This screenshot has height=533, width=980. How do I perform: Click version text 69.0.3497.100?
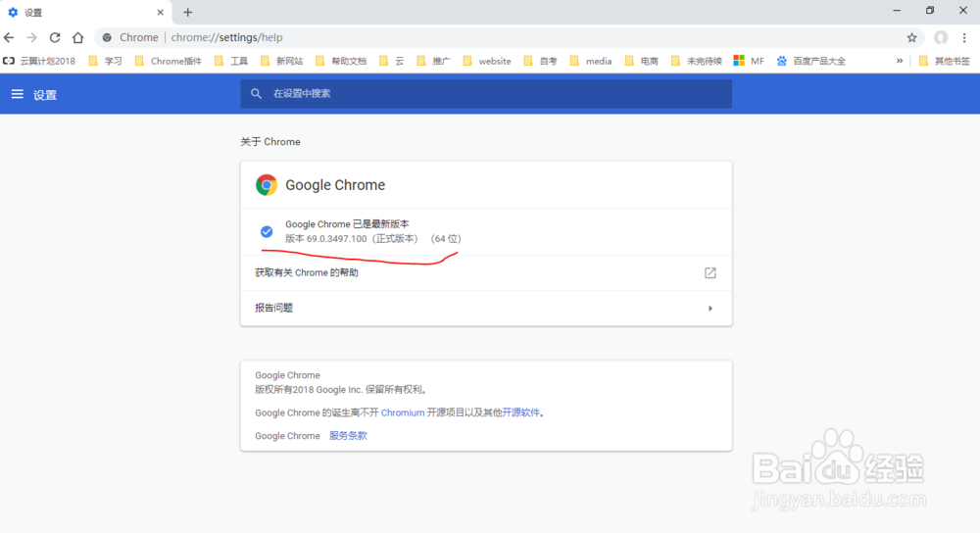(336, 239)
